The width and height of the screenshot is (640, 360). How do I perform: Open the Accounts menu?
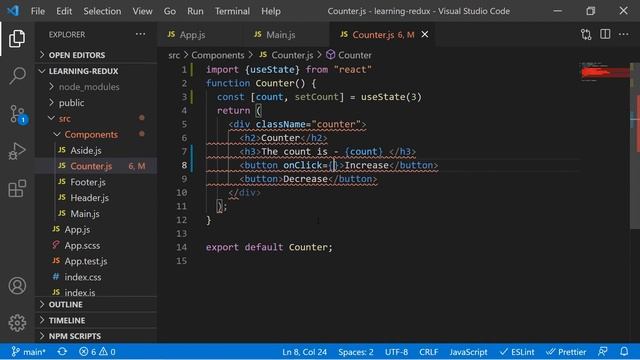[17, 285]
